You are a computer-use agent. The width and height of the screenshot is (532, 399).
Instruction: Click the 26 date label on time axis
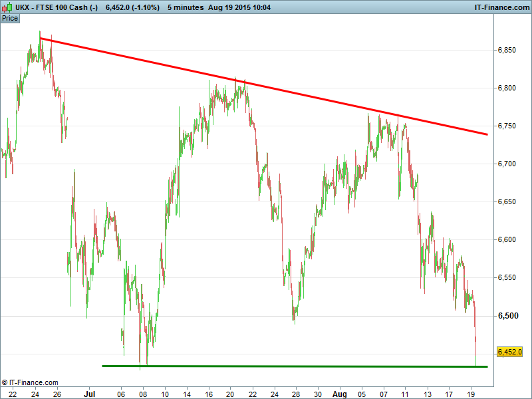[57, 394]
